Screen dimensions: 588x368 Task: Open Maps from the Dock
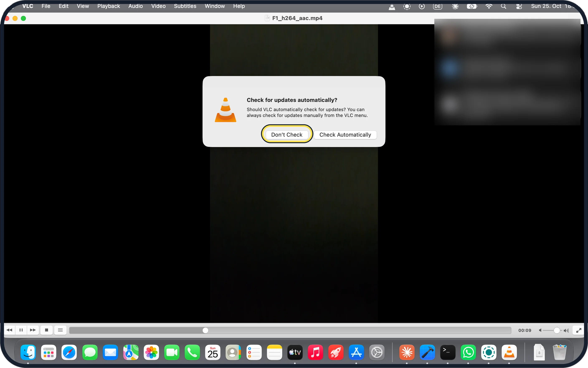pyautogui.click(x=131, y=352)
